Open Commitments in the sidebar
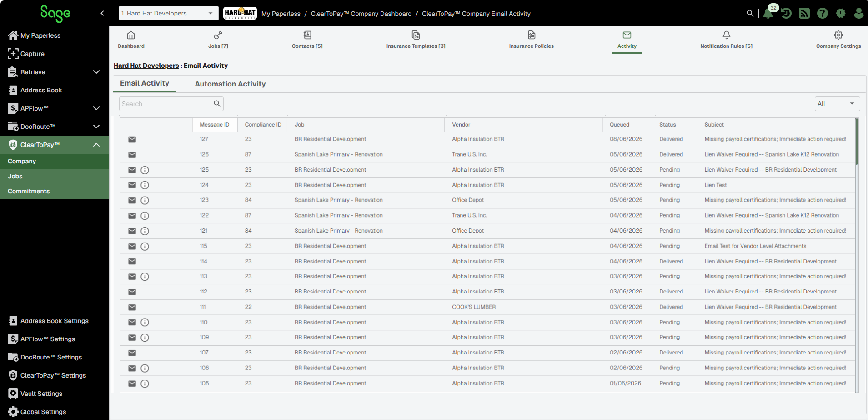The width and height of the screenshot is (868, 420). pos(29,191)
